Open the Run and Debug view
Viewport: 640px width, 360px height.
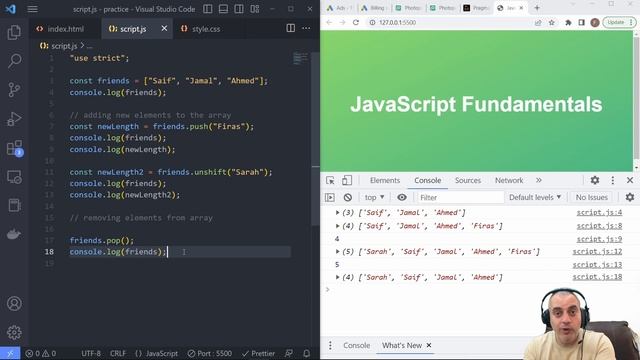pyautogui.click(x=14, y=119)
